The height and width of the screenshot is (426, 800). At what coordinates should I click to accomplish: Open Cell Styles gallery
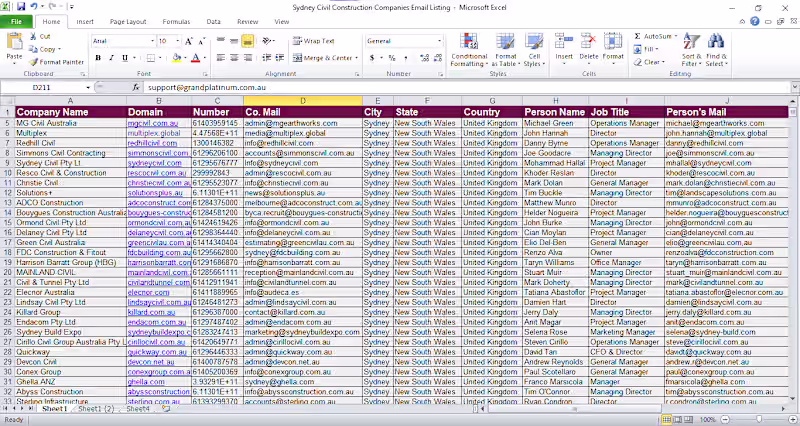point(534,49)
